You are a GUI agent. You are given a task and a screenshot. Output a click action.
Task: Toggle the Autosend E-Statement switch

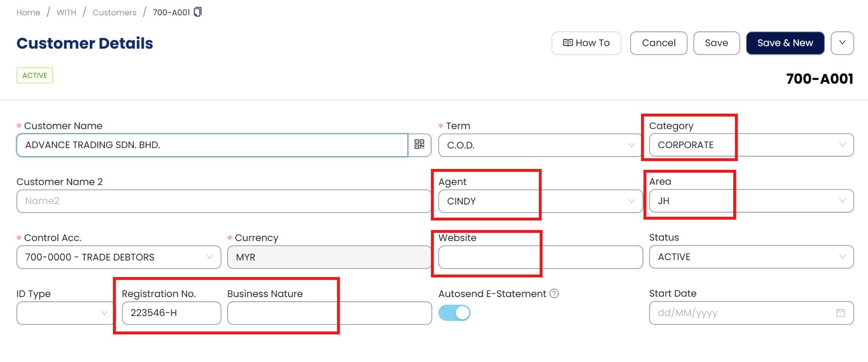454,313
